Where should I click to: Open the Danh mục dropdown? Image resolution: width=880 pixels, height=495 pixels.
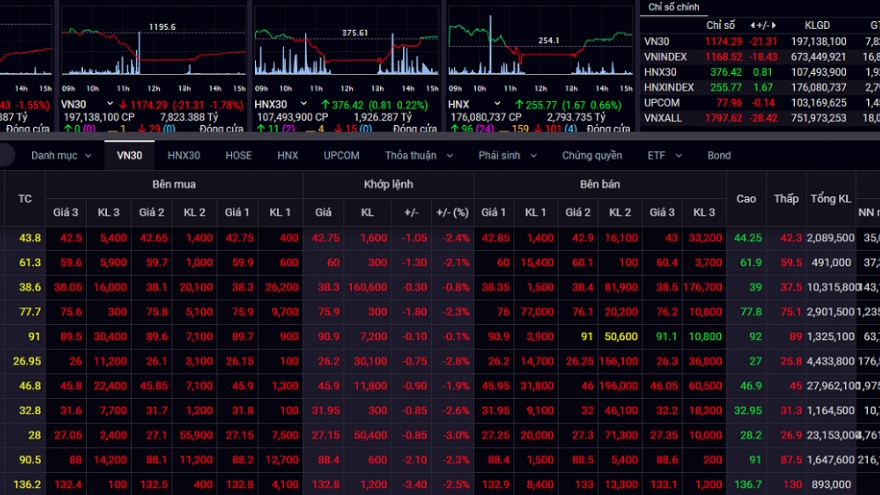[x=60, y=156]
